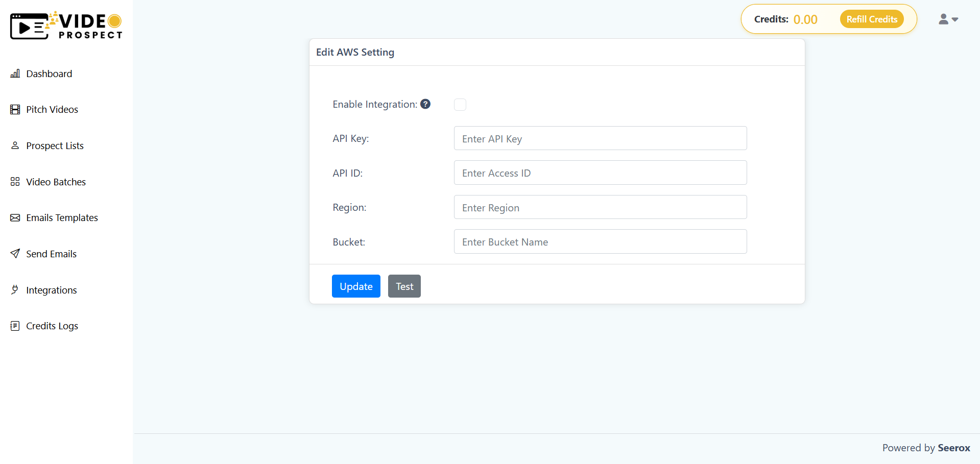Select the Dashboard icon in sidebar
The image size is (980, 464).
tap(15, 74)
